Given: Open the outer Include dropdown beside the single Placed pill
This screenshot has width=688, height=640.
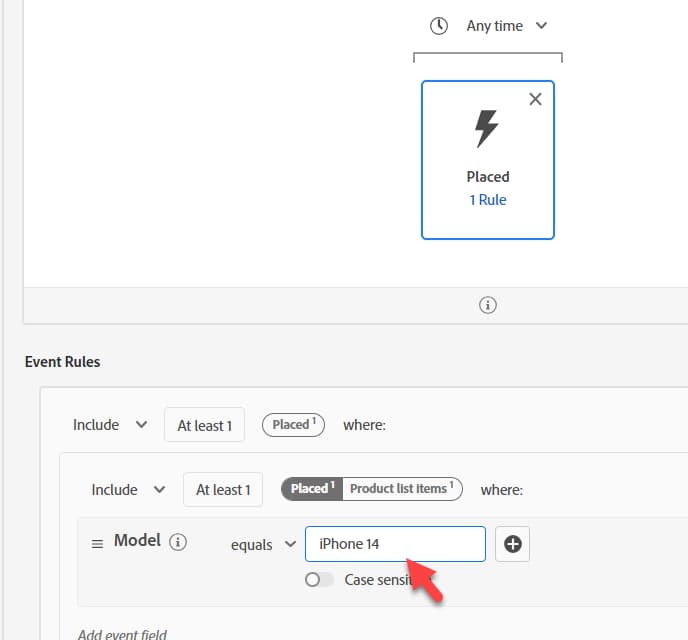Looking at the screenshot, I should point(110,425).
